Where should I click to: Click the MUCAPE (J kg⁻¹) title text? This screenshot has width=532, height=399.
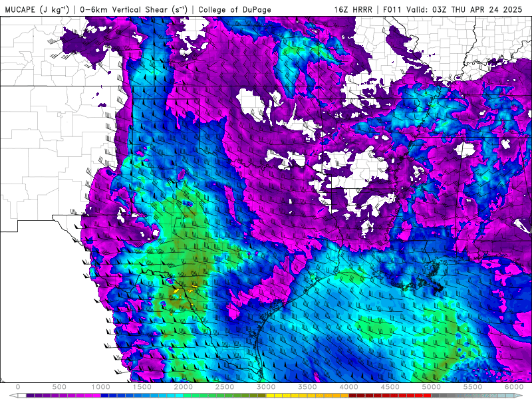point(37,9)
